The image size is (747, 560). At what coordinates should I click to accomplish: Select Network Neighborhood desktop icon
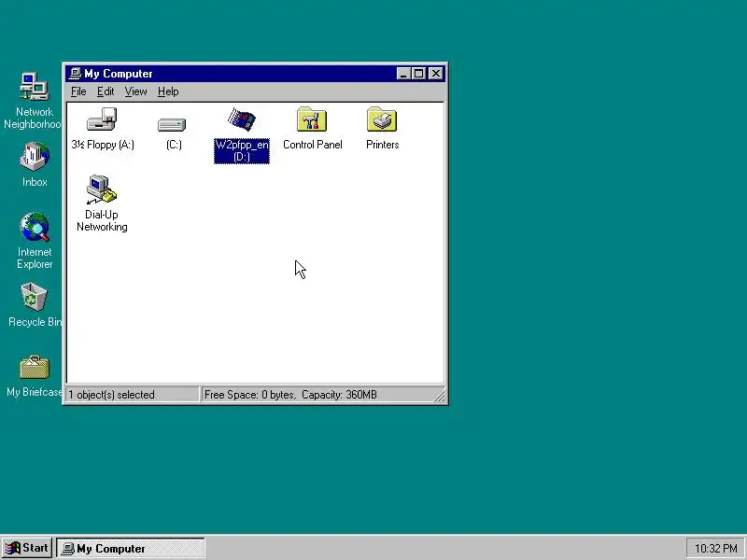point(34,86)
